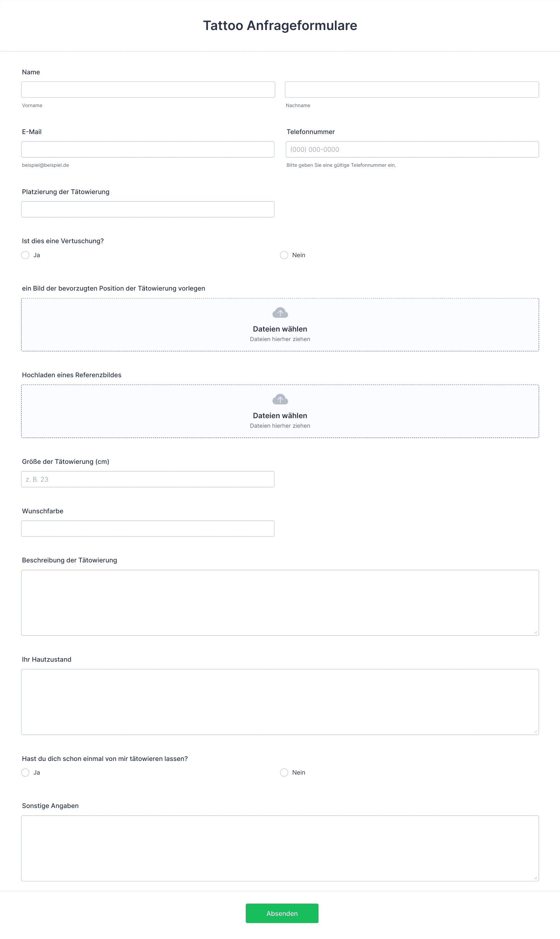Select Ja for Vertuschung question
This screenshot has height=939, width=560.
(25, 255)
